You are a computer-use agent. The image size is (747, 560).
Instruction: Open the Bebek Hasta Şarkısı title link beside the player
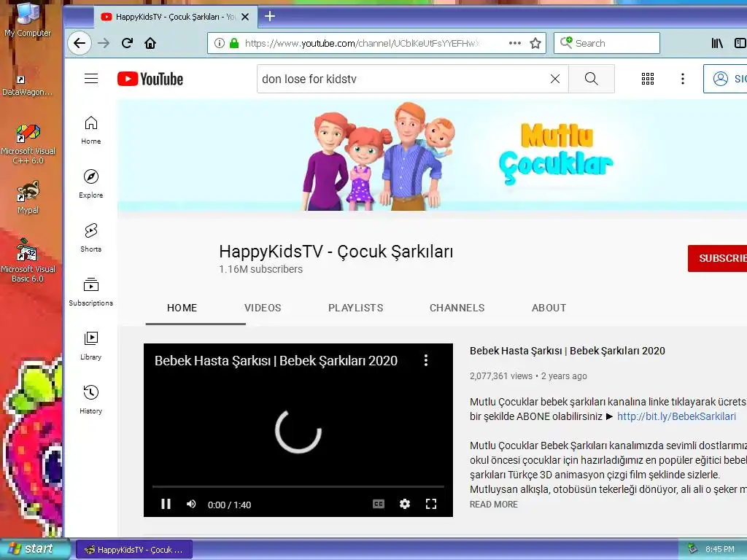[x=567, y=351]
